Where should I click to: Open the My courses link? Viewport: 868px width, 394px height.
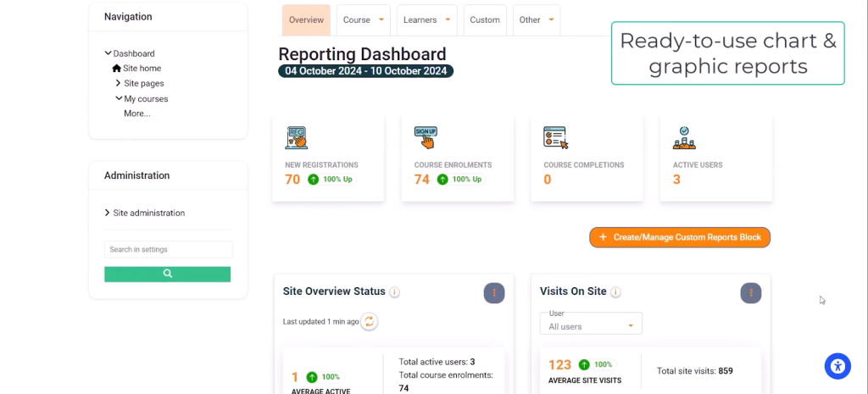146,98
